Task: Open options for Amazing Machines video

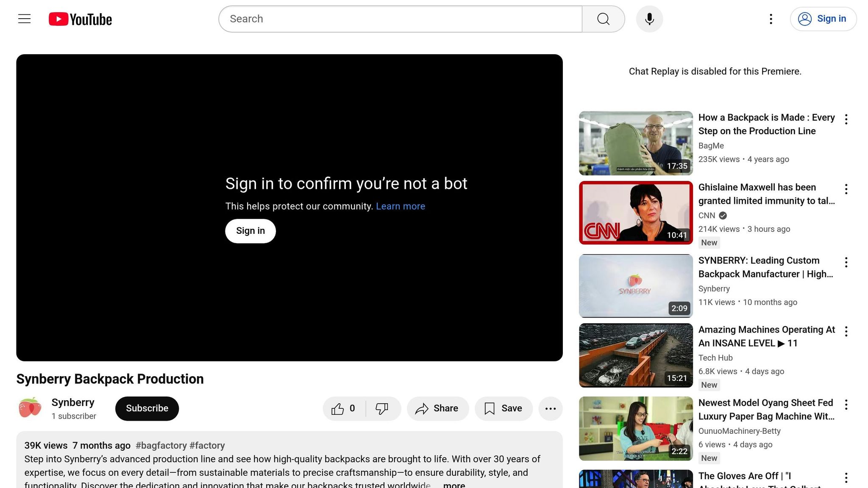Action: tap(846, 331)
